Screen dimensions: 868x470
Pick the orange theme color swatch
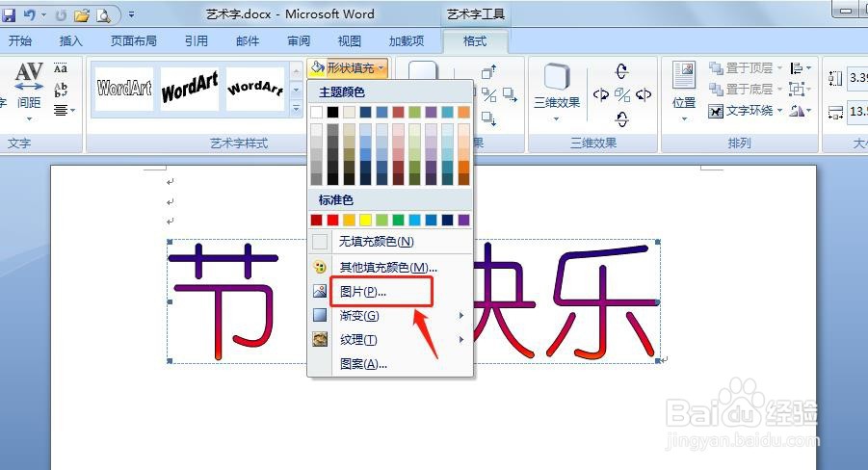(464, 113)
